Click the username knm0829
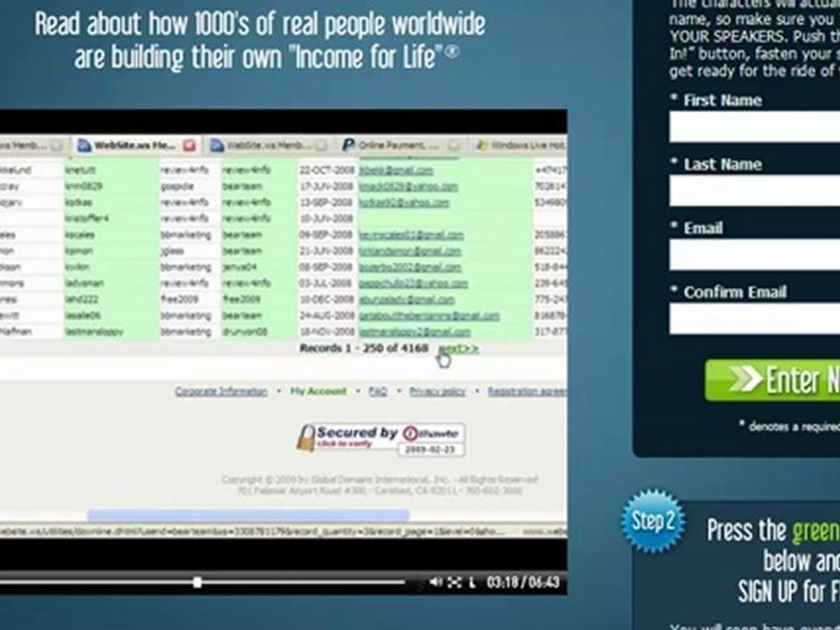This screenshot has width=840, height=630. 84,186
